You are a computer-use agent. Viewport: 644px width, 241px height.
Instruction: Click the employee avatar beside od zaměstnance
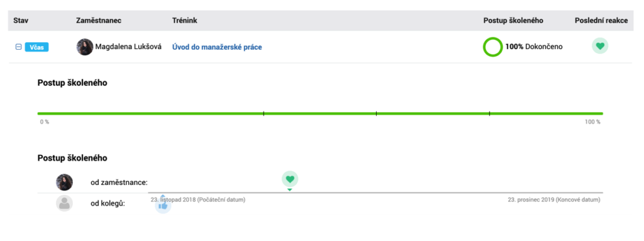[64, 182]
